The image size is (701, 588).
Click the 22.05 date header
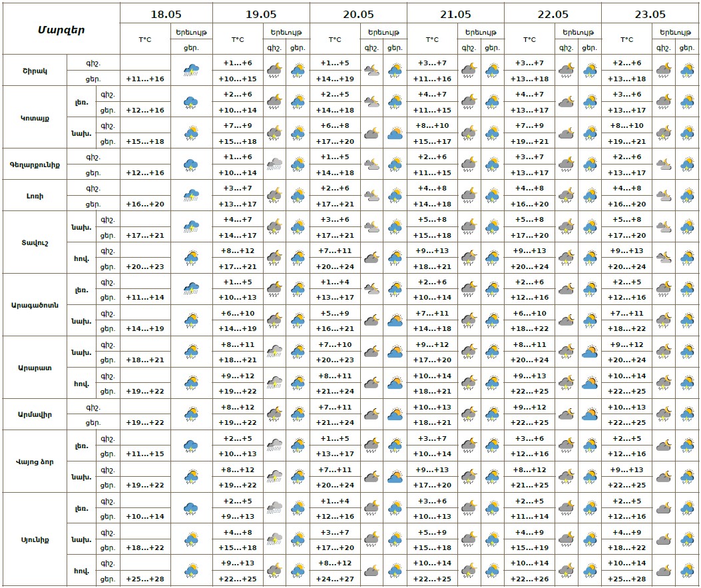tap(553, 14)
